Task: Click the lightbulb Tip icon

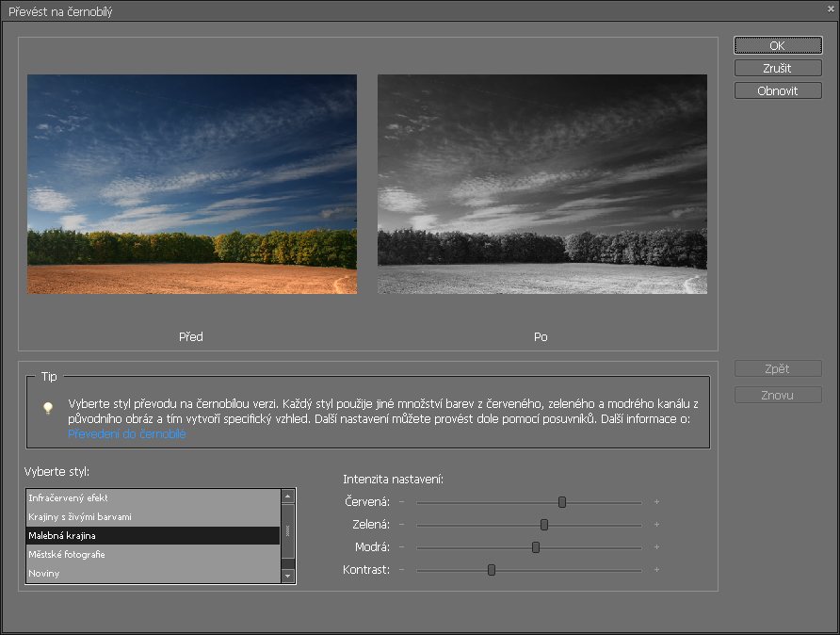Action: 47,408
